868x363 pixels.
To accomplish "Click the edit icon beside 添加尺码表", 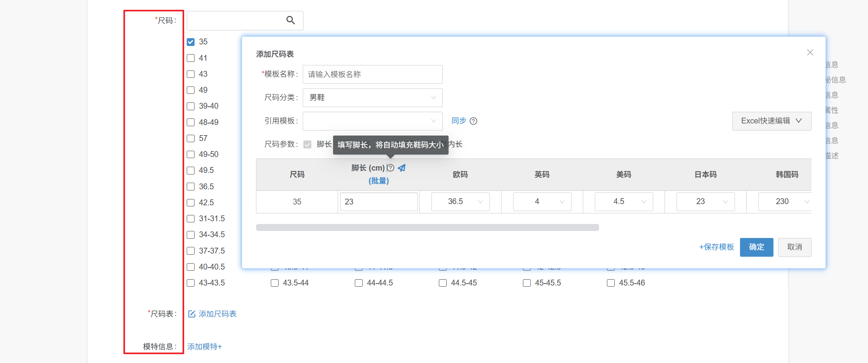I will (x=191, y=314).
